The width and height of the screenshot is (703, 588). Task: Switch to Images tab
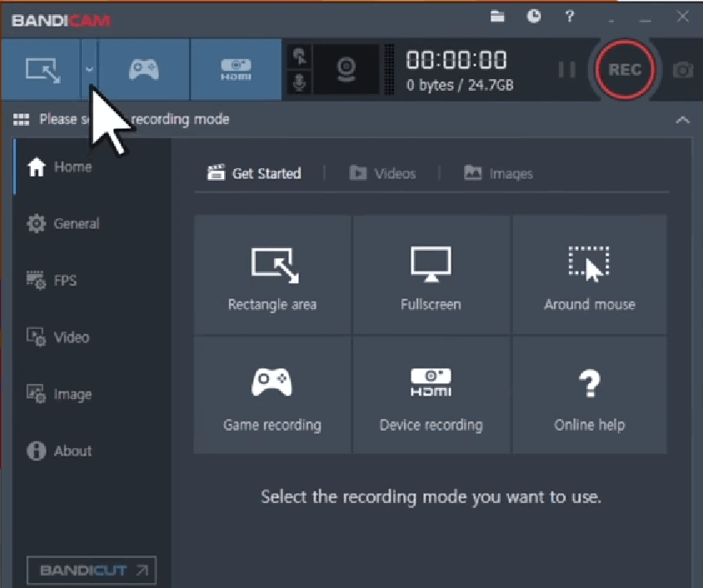(498, 173)
